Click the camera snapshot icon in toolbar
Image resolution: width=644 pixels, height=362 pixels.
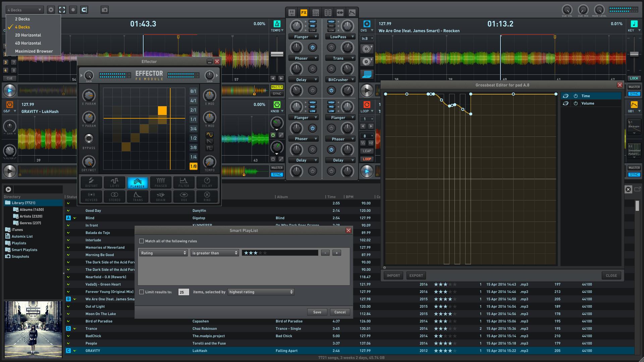pyautogui.click(x=105, y=10)
